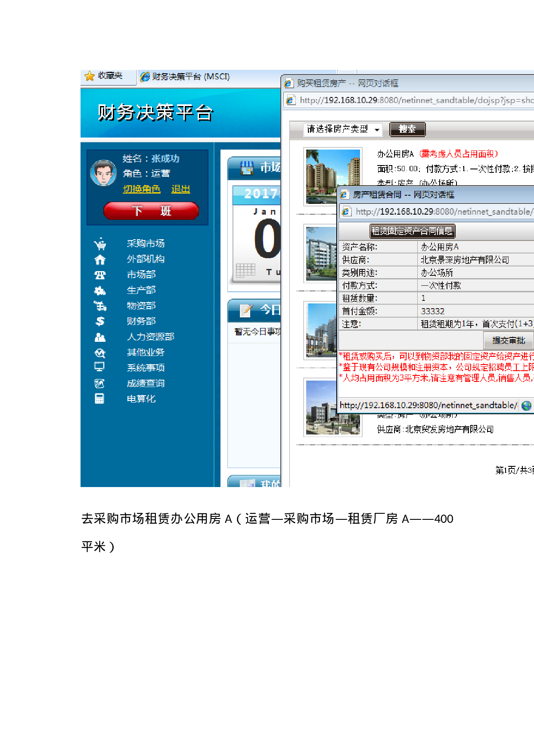The height and width of the screenshot is (756, 534).
Task: Click the 系统事项 monitor icon
Action: pyautogui.click(x=99, y=367)
